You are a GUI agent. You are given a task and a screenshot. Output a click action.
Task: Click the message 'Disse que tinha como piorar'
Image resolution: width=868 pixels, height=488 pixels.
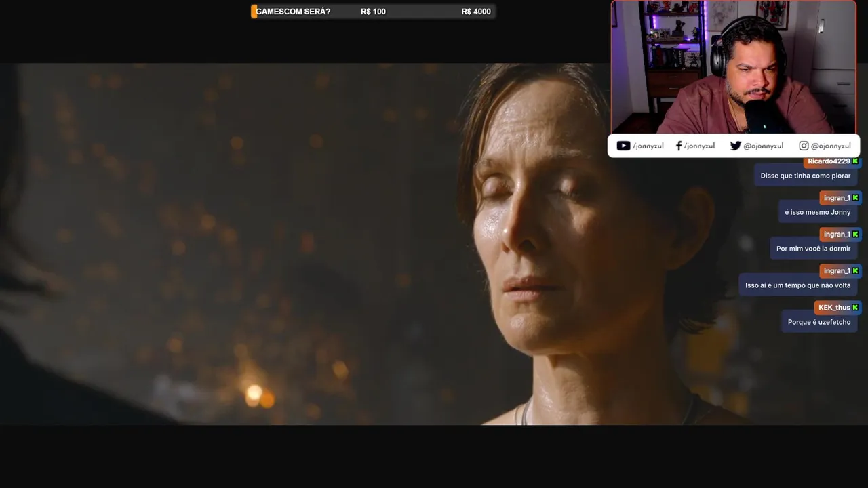click(806, 176)
